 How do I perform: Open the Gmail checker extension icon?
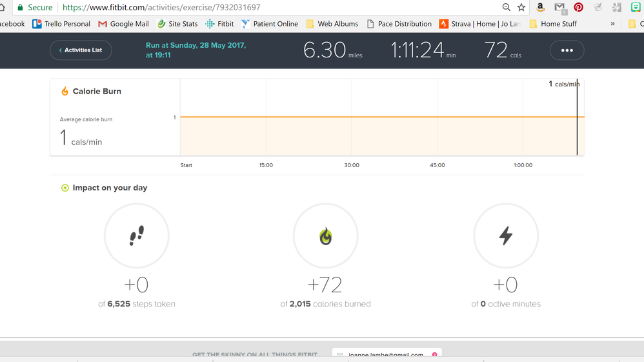[559, 8]
